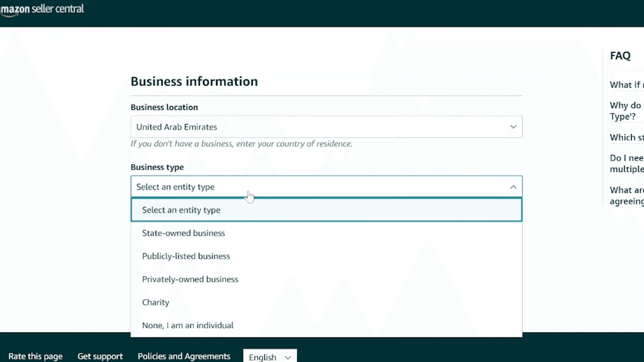
Task: Click the language selector chevron icon
Action: 288,357
